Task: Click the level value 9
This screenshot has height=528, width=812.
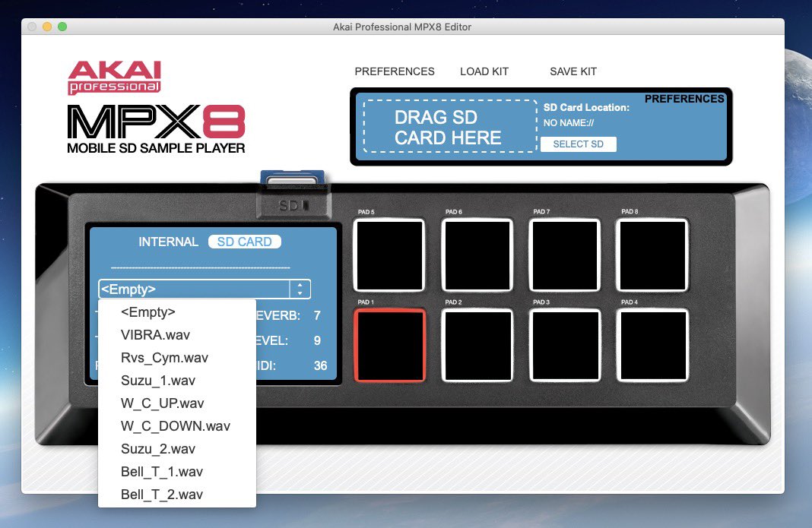Action: pyautogui.click(x=318, y=340)
